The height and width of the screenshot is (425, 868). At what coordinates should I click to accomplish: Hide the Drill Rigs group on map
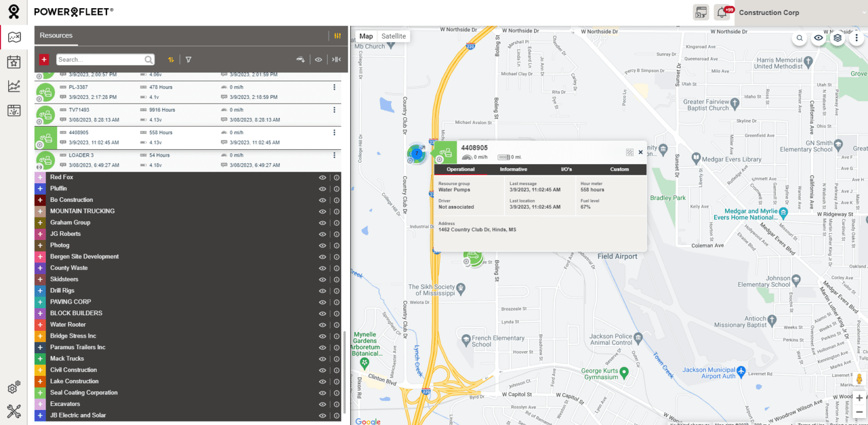(323, 291)
